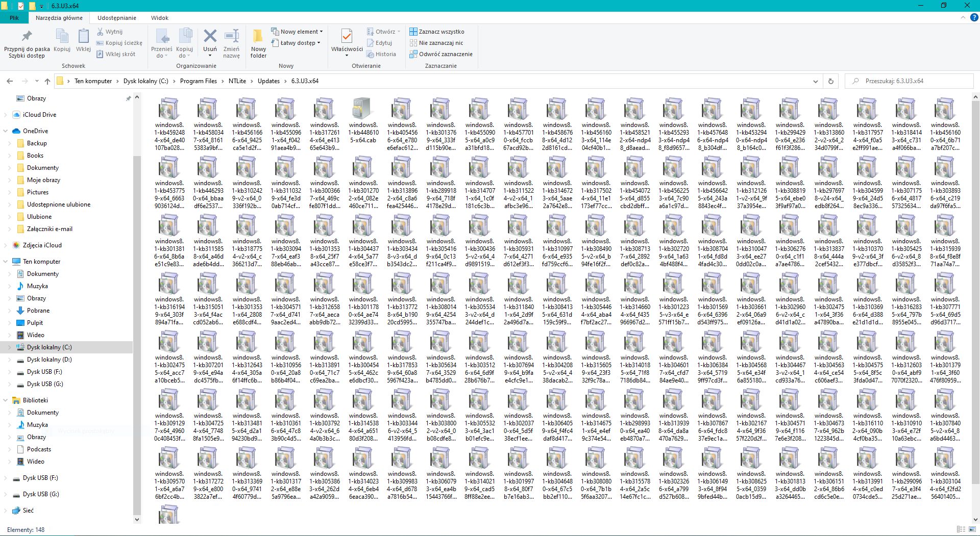
Task: Go back with the left arrow button
Action: click(x=10, y=81)
